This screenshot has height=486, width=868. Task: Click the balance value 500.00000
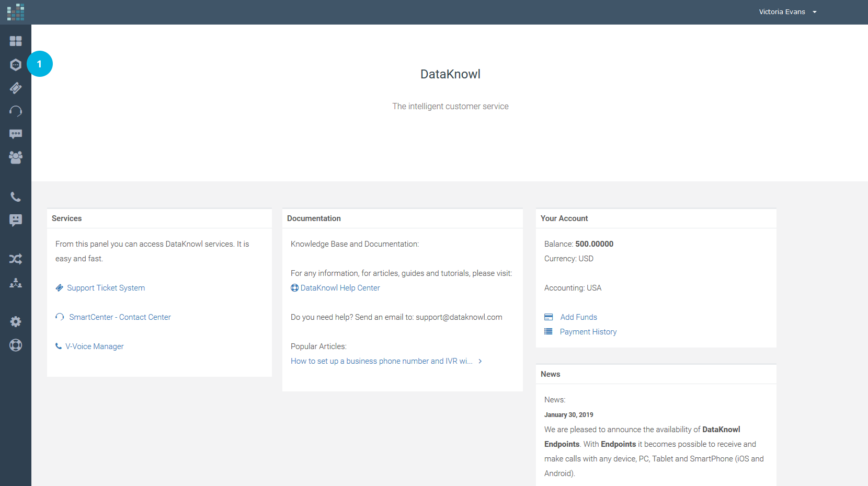[595, 244]
